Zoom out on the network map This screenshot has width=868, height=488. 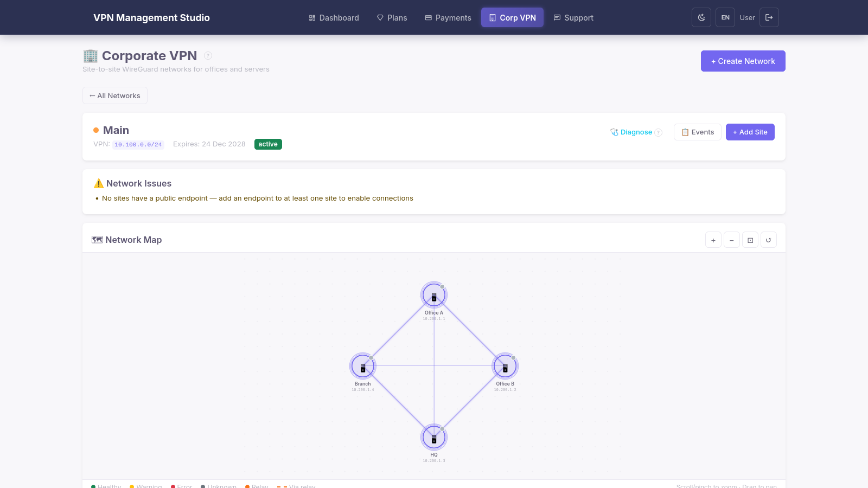coord(732,240)
